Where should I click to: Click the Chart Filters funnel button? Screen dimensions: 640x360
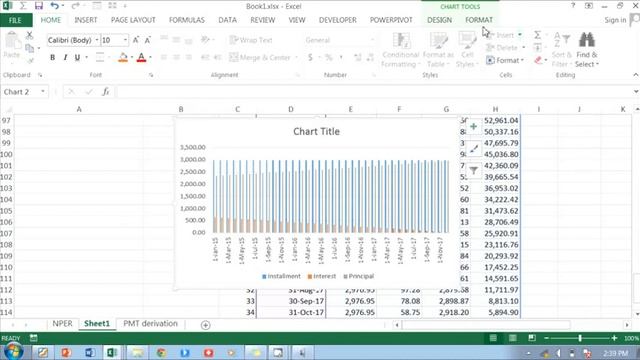coord(473,170)
